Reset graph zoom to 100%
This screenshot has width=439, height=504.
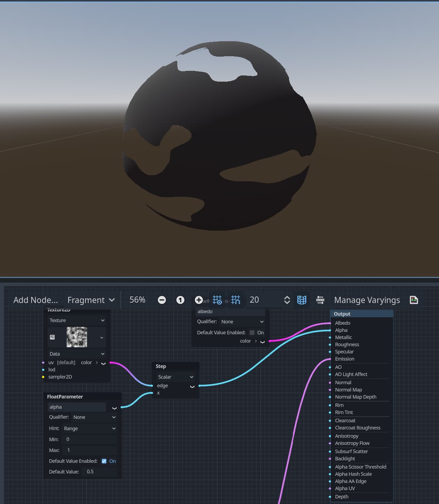[x=180, y=300]
